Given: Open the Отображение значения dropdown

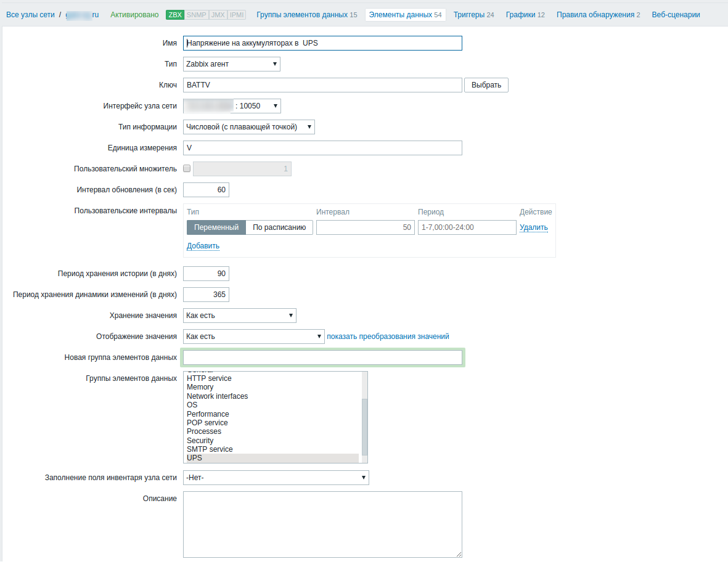Looking at the screenshot, I should coord(253,336).
